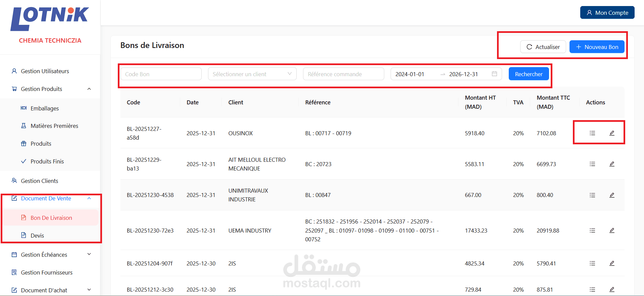Edit pencil icon for BL-20251204-907f row
Screen dimensions: 644x296
pos(612,263)
